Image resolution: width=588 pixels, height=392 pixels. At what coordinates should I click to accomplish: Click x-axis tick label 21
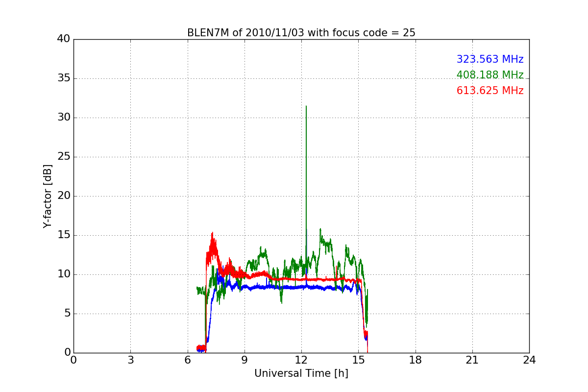tap(472, 360)
